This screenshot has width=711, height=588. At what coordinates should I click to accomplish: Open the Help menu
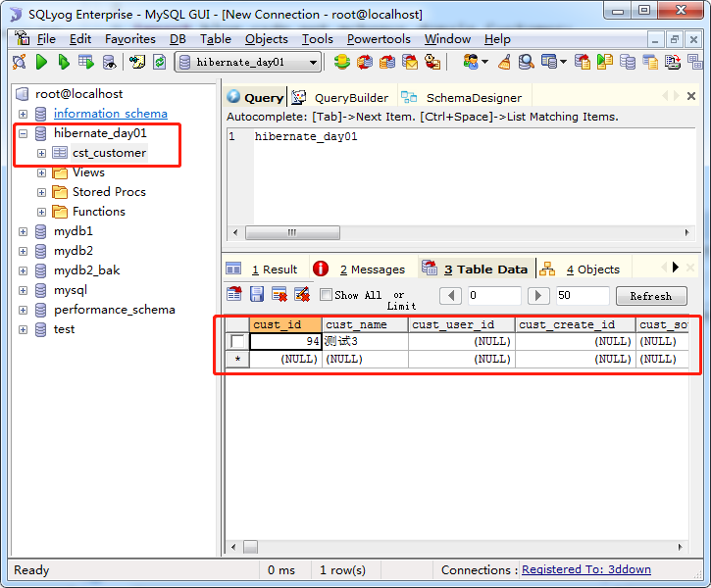[x=497, y=39]
